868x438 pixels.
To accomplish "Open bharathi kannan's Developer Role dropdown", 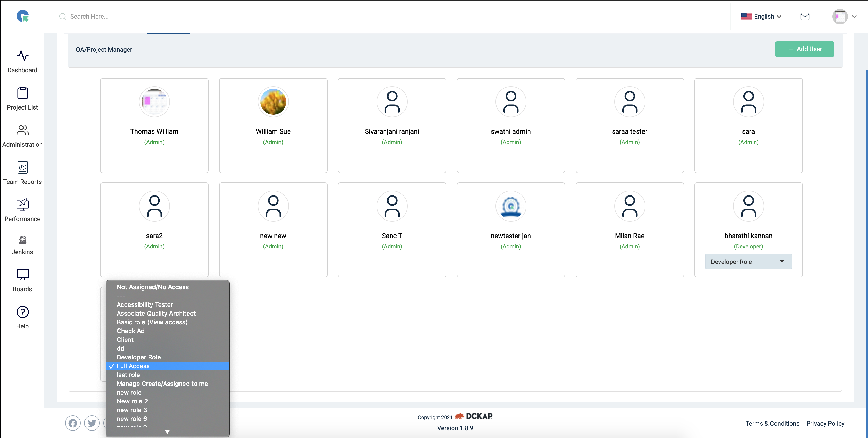I will [748, 261].
